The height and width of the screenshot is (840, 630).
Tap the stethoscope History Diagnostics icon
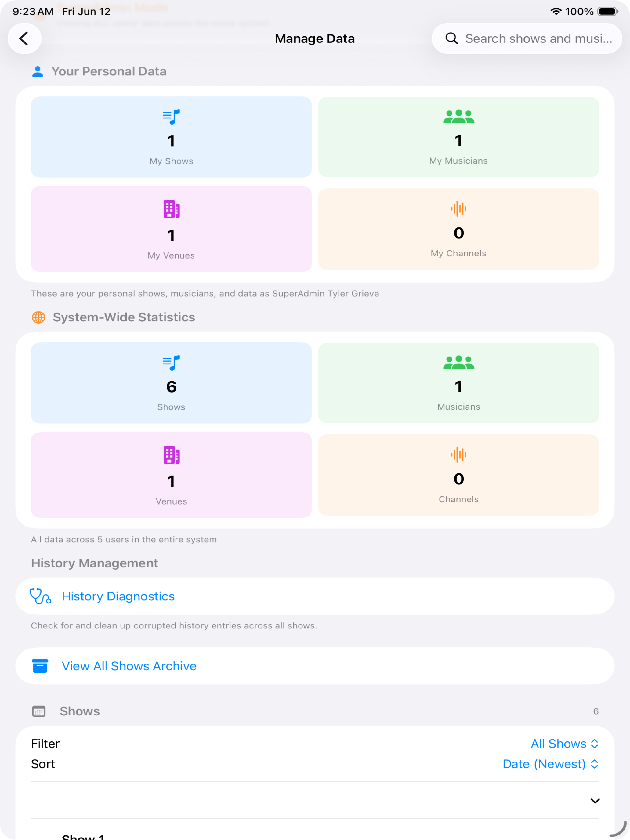pos(40,596)
